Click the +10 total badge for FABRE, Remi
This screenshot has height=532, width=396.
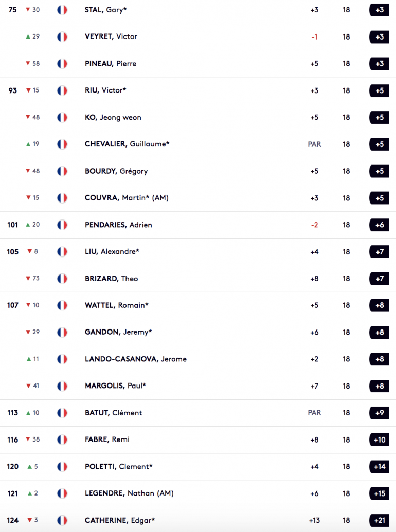(379, 439)
